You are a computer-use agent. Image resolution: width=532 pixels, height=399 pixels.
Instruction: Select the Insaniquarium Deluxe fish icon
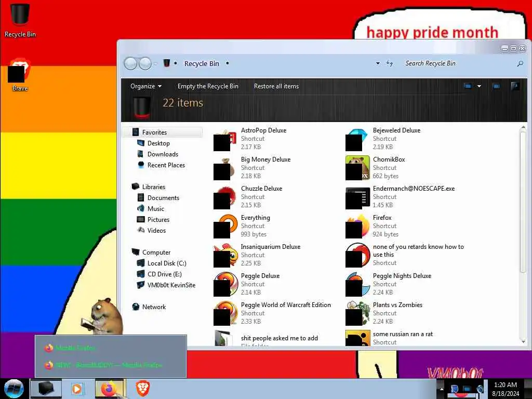click(226, 256)
